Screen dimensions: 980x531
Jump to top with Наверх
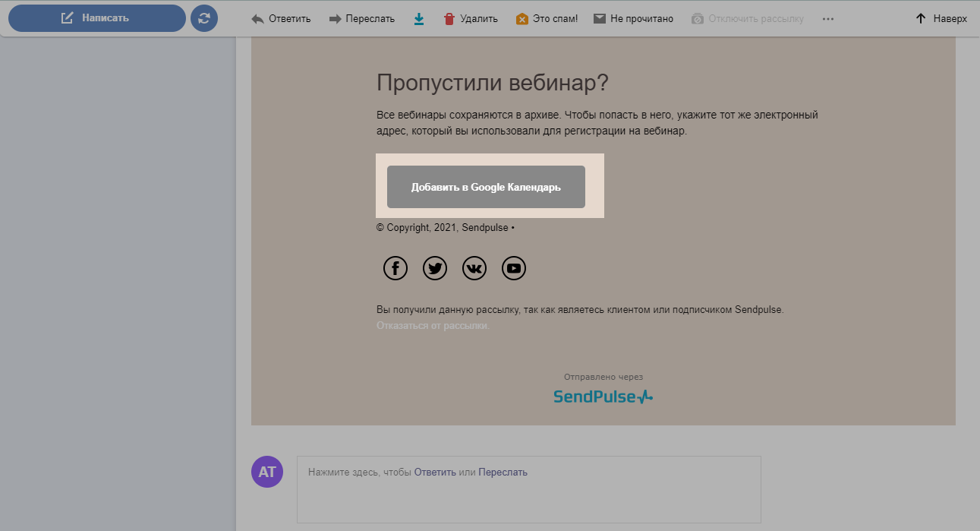point(941,19)
